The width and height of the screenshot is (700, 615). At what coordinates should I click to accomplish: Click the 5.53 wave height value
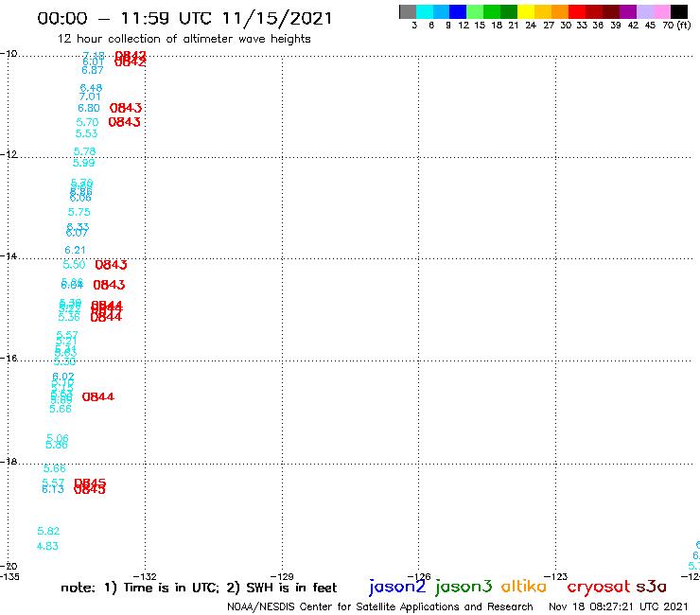pos(86,133)
